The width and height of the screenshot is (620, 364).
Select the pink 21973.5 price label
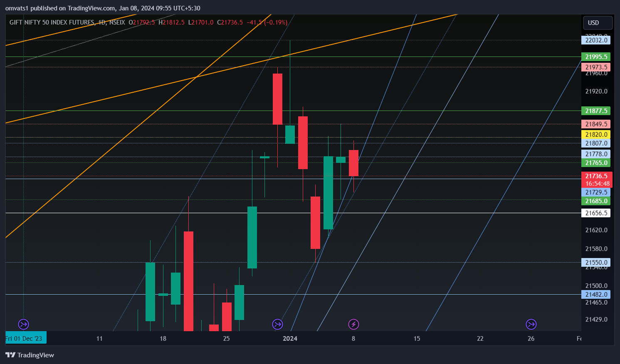[596, 67]
